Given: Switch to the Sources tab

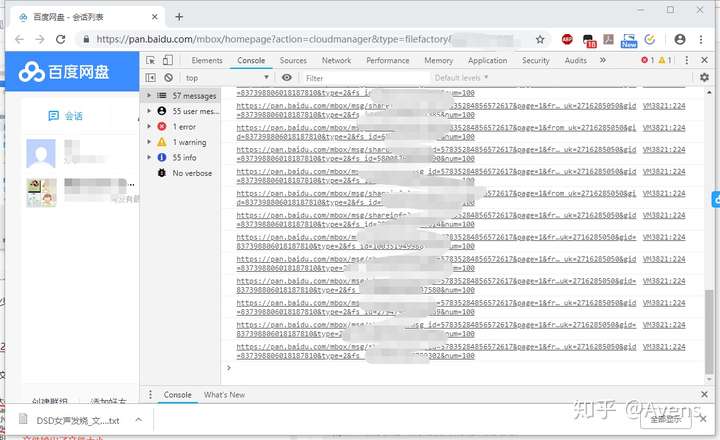Looking at the screenshot, I should (293, 60).
